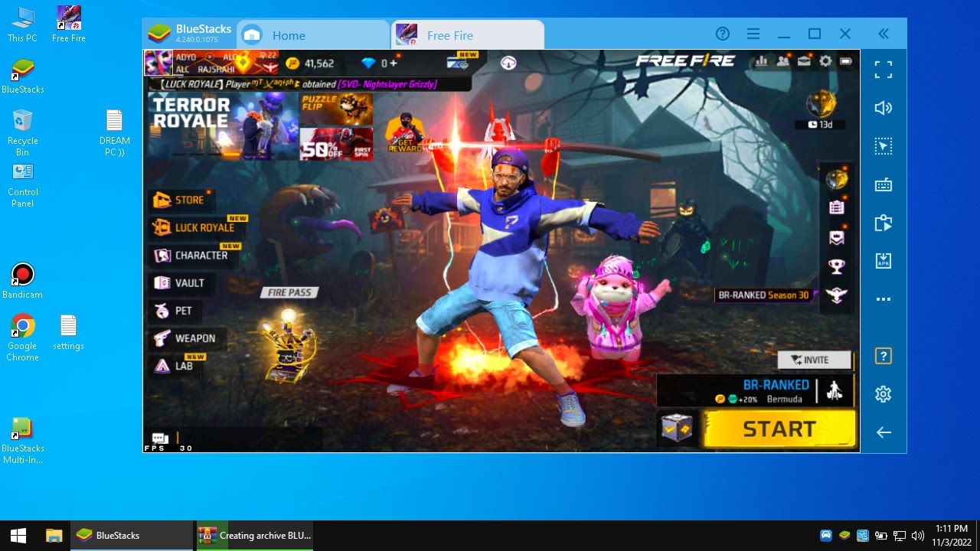Open the player profile avatar
The height and width of the screenshot is (551, 980).
tap(158, 63)
